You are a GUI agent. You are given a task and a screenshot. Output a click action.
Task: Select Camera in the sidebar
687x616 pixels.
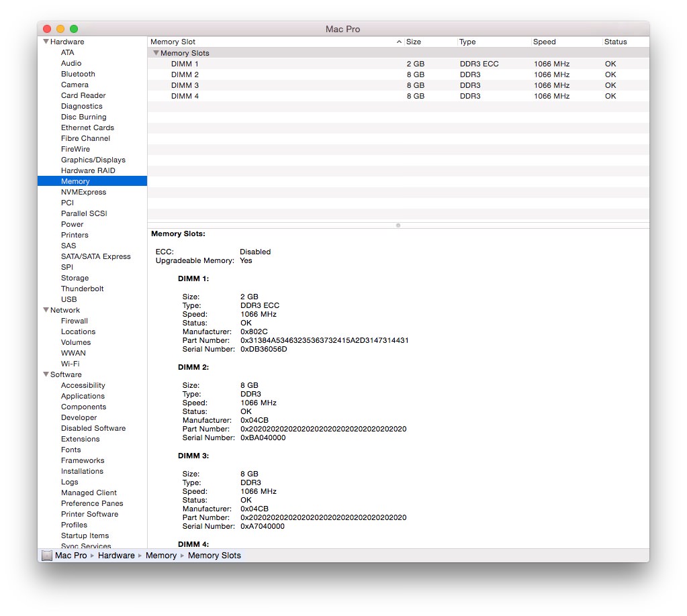(x=75, y=85)
